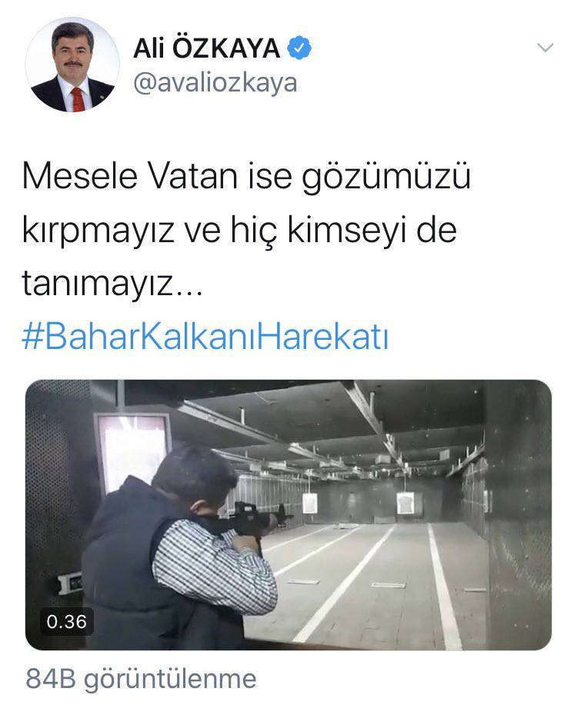Open Ali ÖZKAYA's profile avatar photo
Image resolution: width=577 pixels, height=728 pixels.
72,65
